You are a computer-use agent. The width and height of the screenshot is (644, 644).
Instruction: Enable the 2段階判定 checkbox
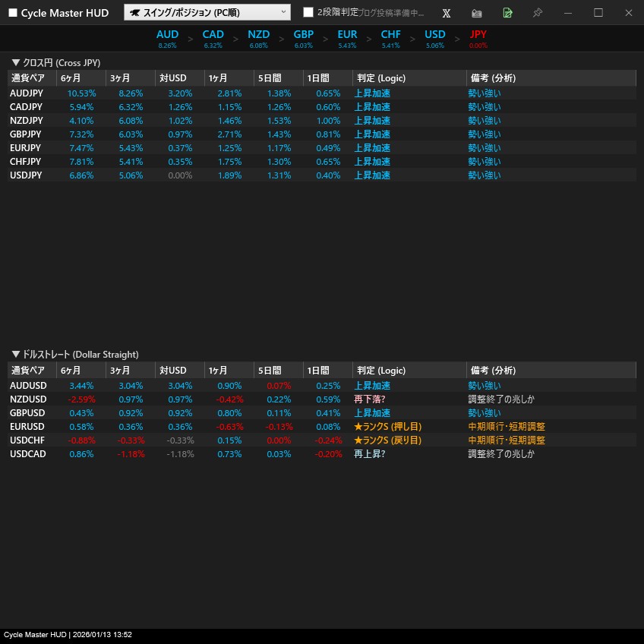308,13
